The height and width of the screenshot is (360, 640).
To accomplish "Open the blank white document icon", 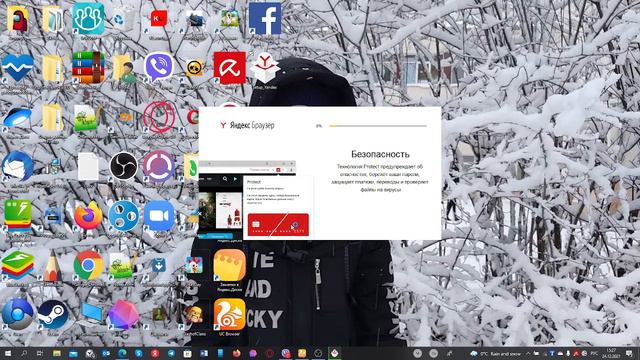I will click(x=88, y=167).
